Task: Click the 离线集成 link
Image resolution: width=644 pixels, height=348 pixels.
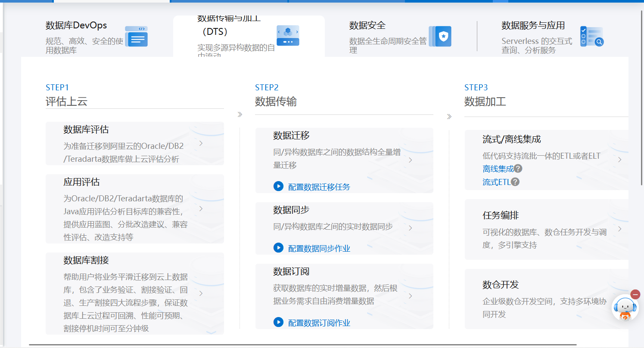Action: 498,169
